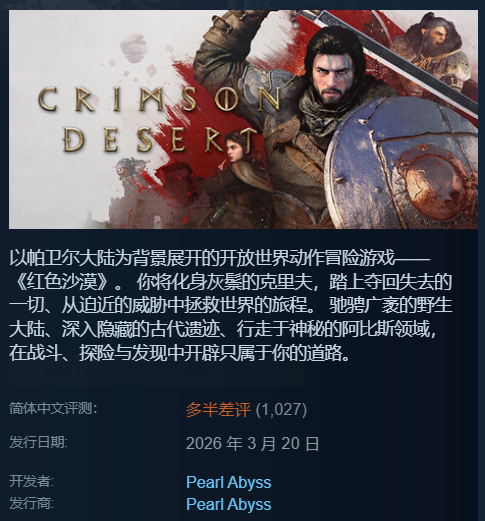Click the golden CRIMSON logo text
This screenshot has height=521, width=485.
pyautogui.click(x=159, y=99)
